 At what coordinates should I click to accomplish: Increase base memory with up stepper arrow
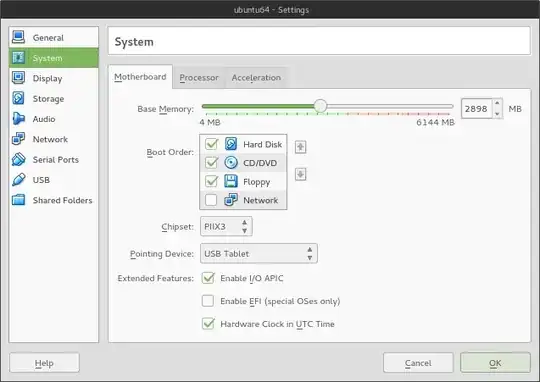click(497, 103)
